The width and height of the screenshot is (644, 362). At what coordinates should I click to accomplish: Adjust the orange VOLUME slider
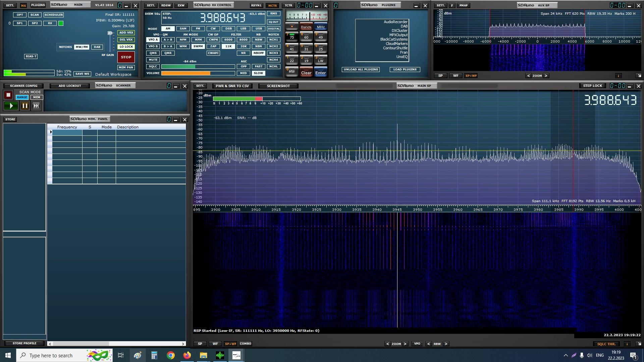198,73
